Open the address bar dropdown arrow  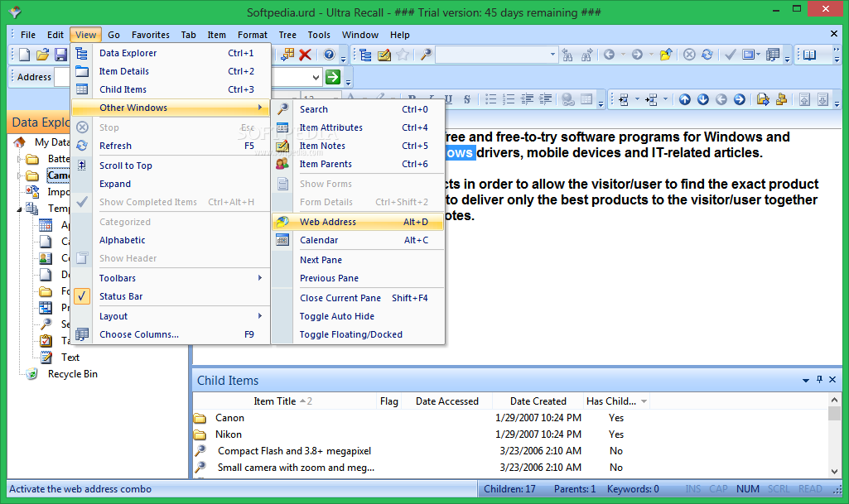[x=316, y=77]
